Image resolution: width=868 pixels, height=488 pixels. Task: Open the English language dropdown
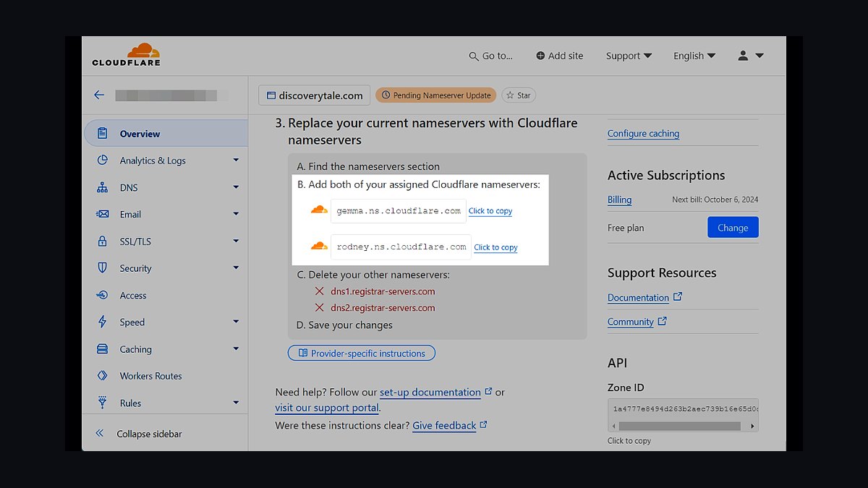tap(694, 56)
